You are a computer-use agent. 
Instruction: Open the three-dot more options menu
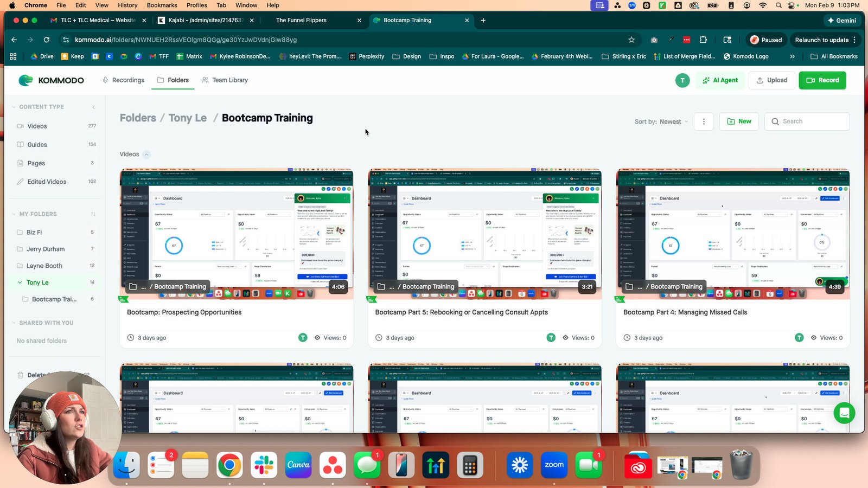click(x=704, y=121)
